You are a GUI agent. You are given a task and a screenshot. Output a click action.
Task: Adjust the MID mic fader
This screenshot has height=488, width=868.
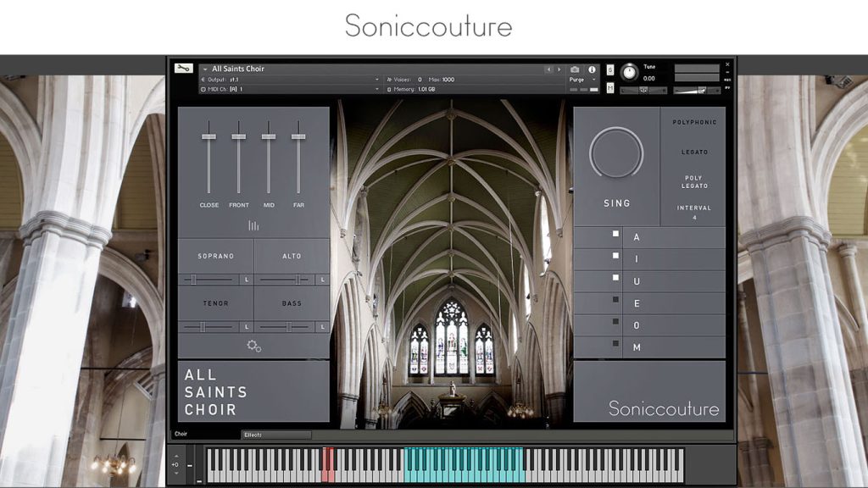point(269,136)
